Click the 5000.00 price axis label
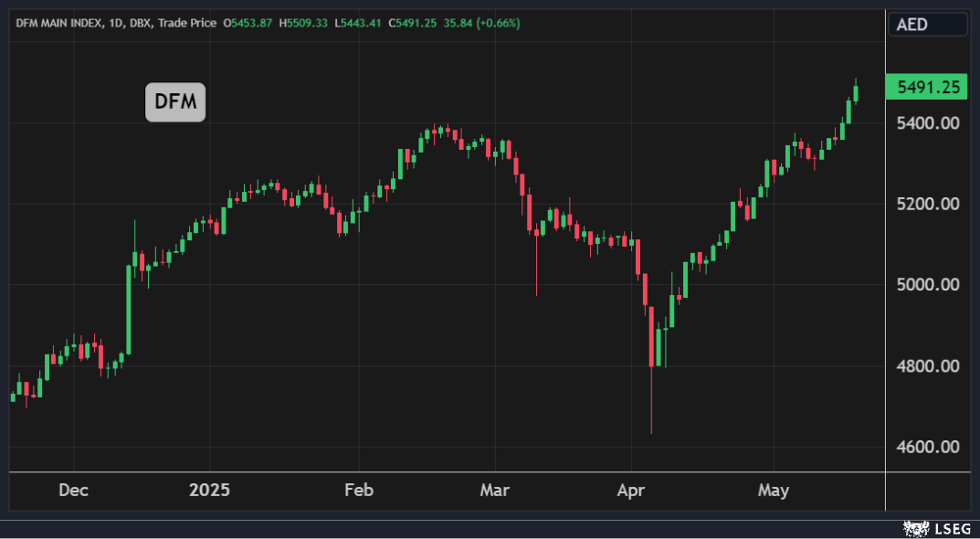The width and height of the screenshot is (980, 539). tap(927, 285)
